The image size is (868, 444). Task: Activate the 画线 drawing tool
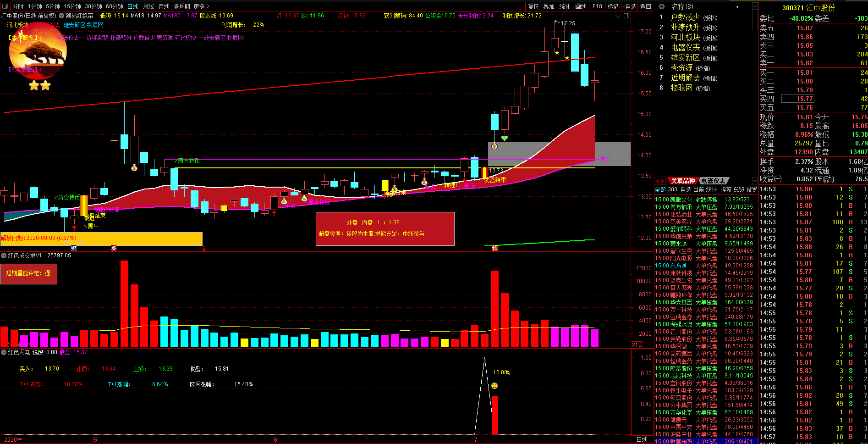click(x=581, y=6)
